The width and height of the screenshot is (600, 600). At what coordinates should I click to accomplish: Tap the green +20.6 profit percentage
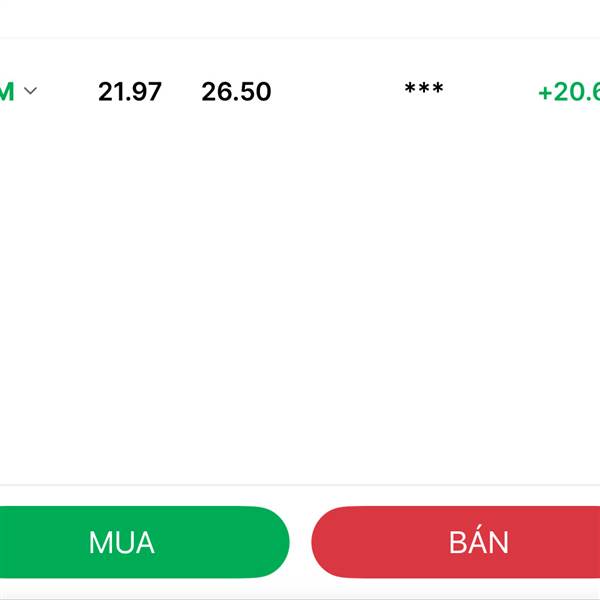point(568,92)
